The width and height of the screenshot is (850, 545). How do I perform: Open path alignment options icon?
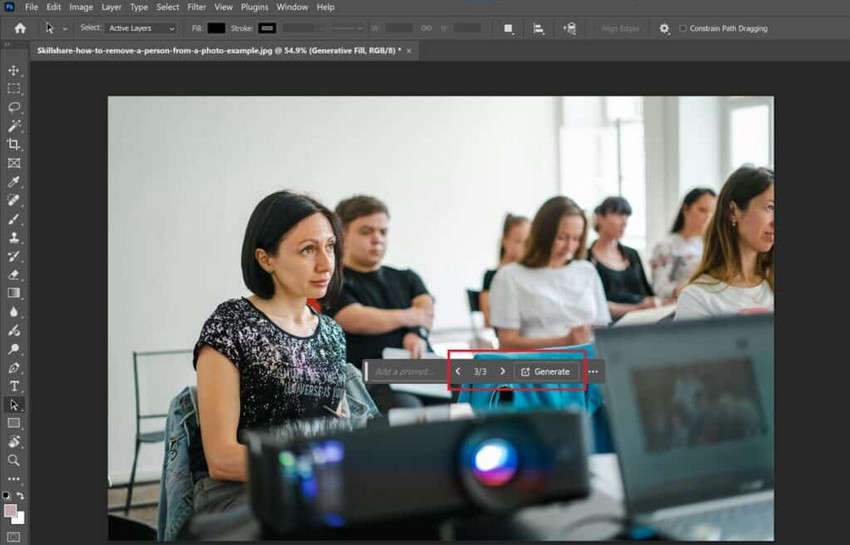tap(538, 28)
